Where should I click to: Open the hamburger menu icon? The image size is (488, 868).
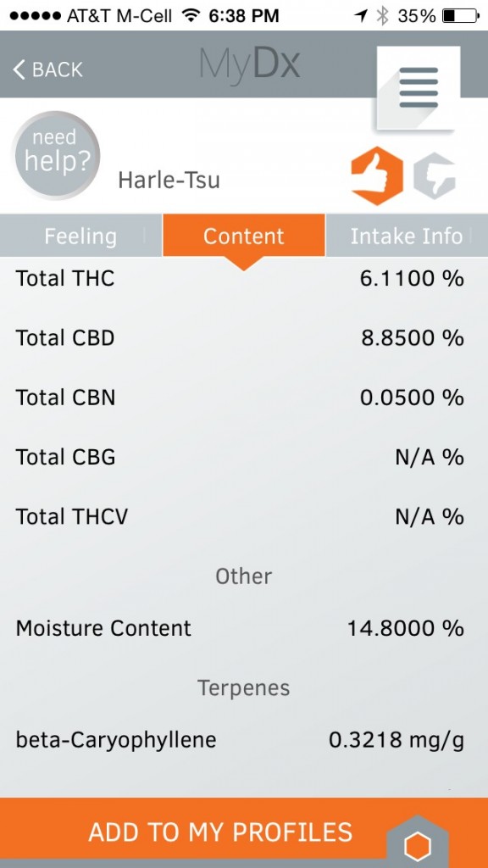coord(419,87)
